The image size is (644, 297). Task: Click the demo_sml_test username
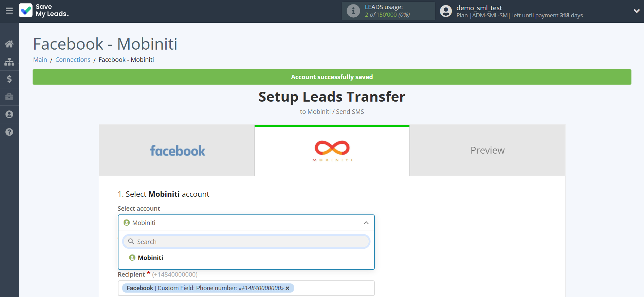[479, 8]
